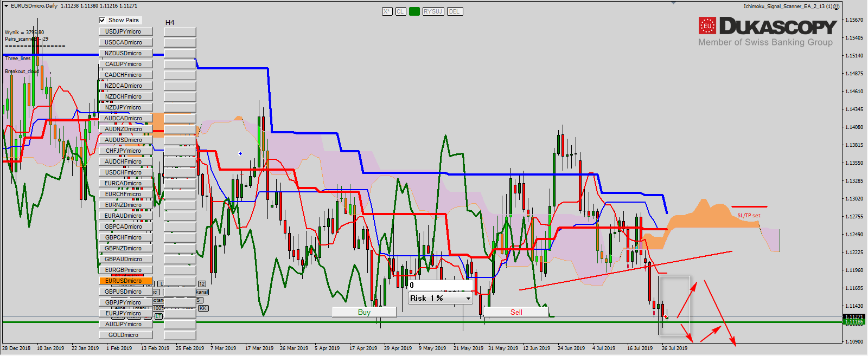Image resolution: width=868 pixels, height=356 pixels.
Task: Click the Expert Advisor smiley icon
Action: pyautogui.click(x=836, y=7)
